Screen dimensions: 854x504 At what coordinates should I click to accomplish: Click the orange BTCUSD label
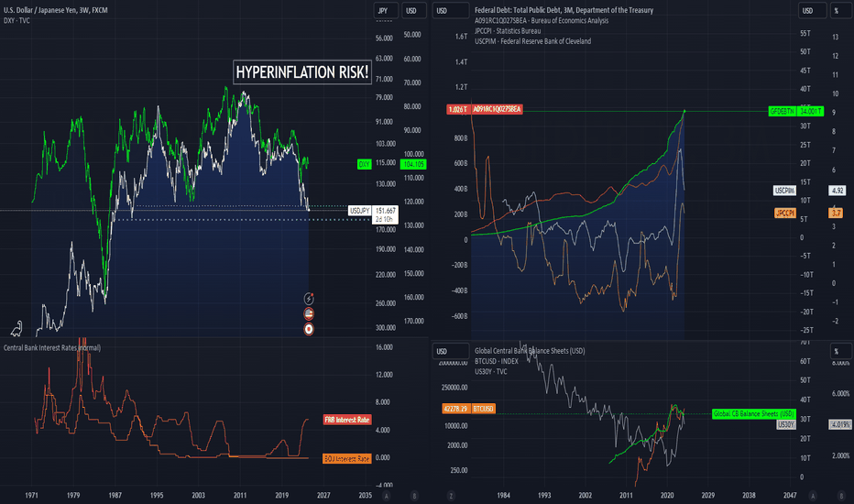tap(483, 409)
